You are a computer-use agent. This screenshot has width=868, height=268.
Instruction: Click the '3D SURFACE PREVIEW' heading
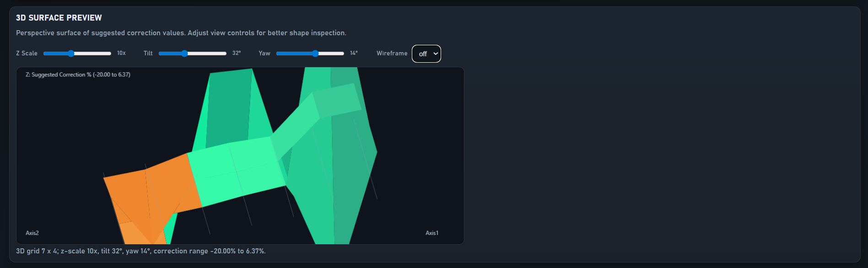[x=59, y=18]
